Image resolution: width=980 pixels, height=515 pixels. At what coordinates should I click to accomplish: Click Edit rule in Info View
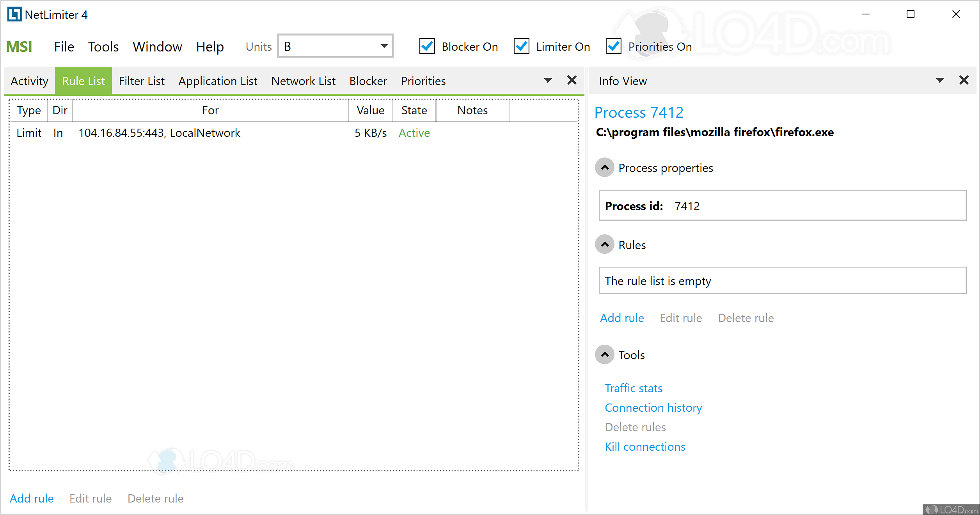[681, 318]
